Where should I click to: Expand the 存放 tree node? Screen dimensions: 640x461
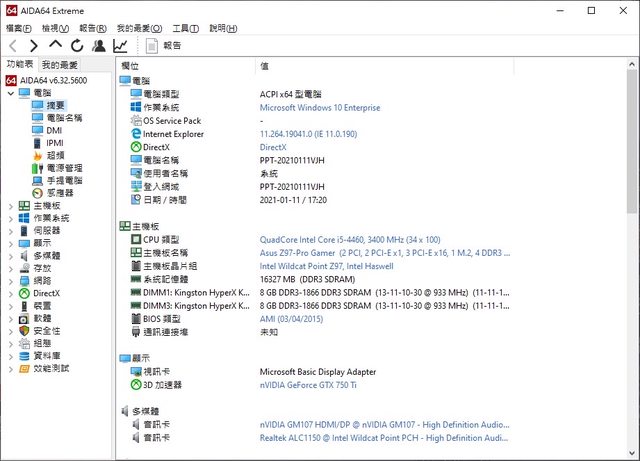[11, 269]
